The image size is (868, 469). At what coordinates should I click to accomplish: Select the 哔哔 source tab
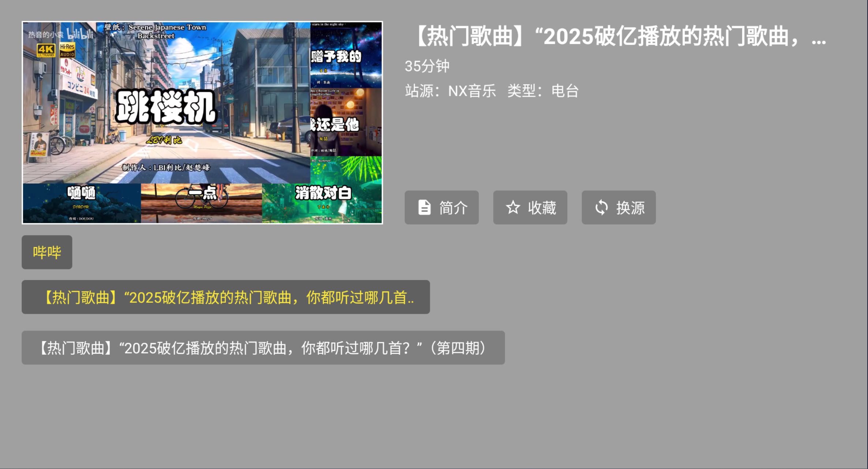point(46,252)
